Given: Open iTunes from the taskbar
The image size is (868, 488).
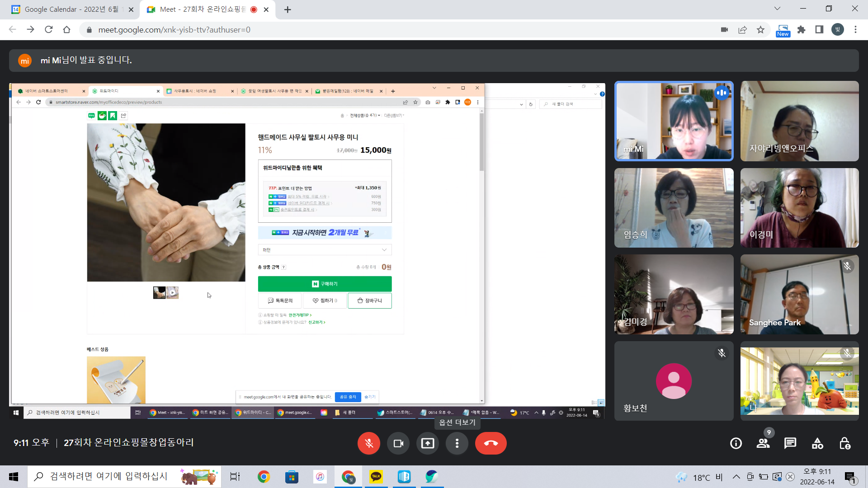Looking at the screenshot, I should (x=320, y=477).
